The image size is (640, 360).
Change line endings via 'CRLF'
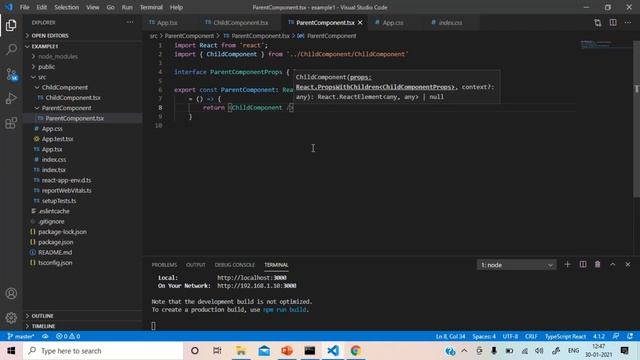(531, 336)
